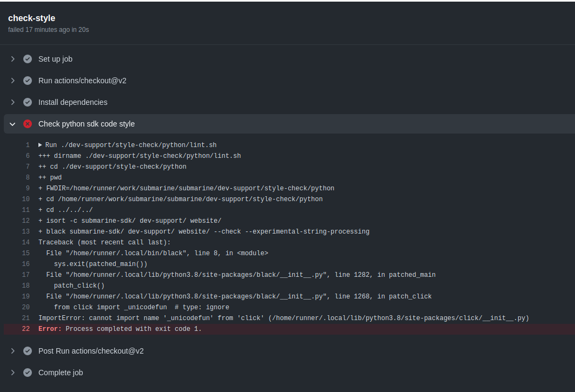Viewport: 575px width, 392px height.
Task: Click log line number 6
Action: [x=28, y=156]
